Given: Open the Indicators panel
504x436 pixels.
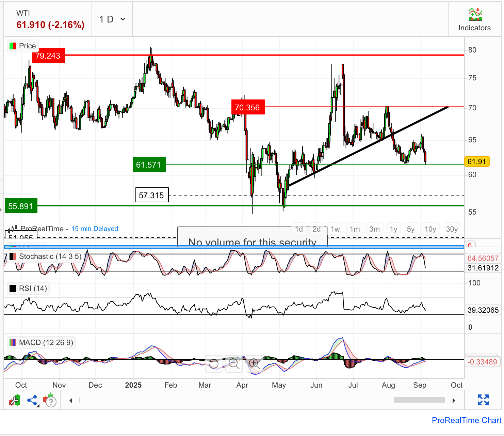Looking at the screenshot, I should point(474,19).
